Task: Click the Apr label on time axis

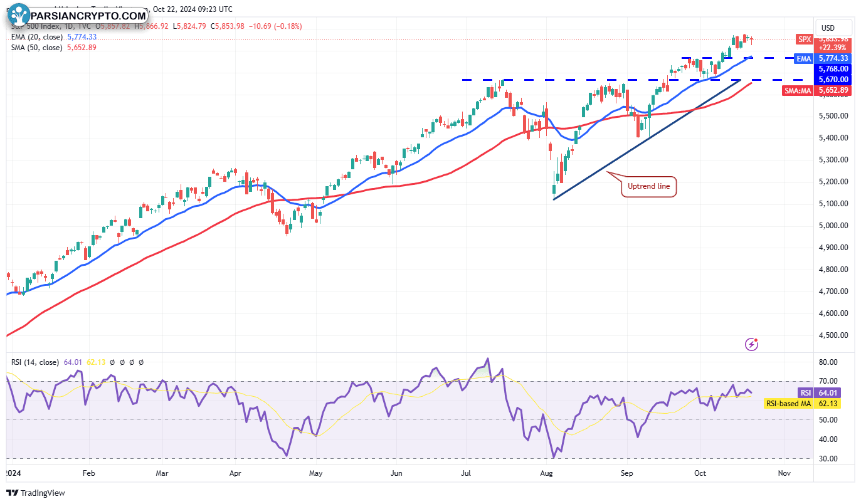Action: click(236, 473)
